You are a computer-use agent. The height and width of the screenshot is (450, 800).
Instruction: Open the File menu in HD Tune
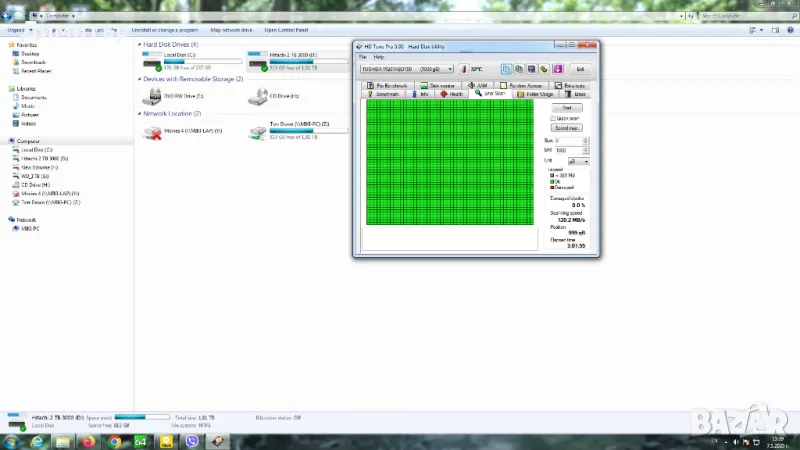point(362,57)
